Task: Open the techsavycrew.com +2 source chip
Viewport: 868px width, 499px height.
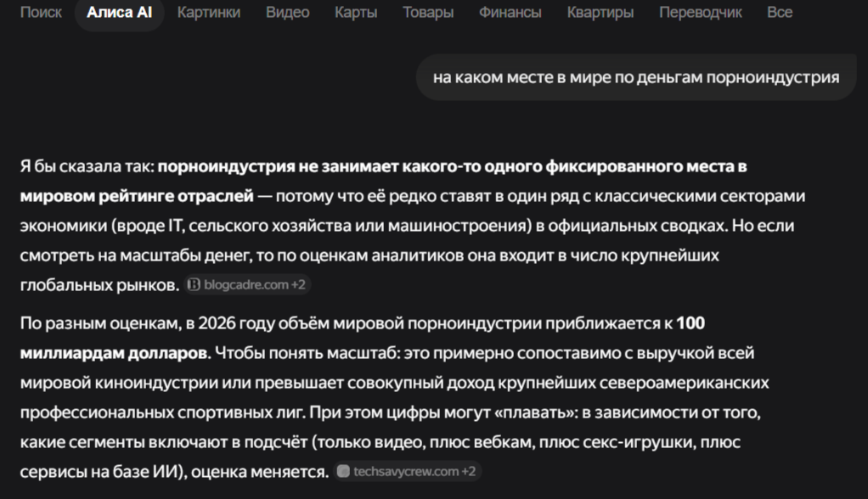Action: coord(407,471)
